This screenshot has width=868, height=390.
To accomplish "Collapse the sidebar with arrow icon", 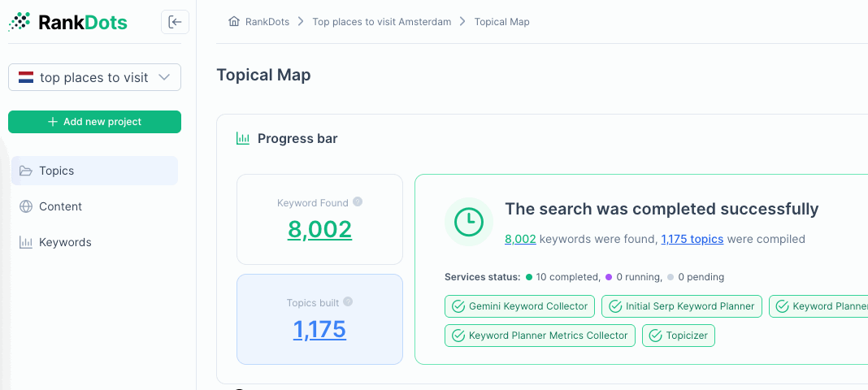I will click(x=175, y=22).
